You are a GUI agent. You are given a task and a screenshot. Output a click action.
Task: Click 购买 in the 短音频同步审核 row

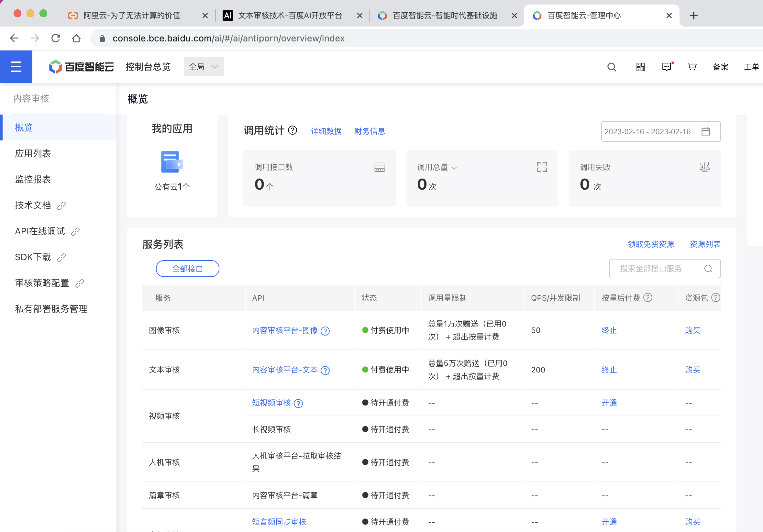point(692,522)
